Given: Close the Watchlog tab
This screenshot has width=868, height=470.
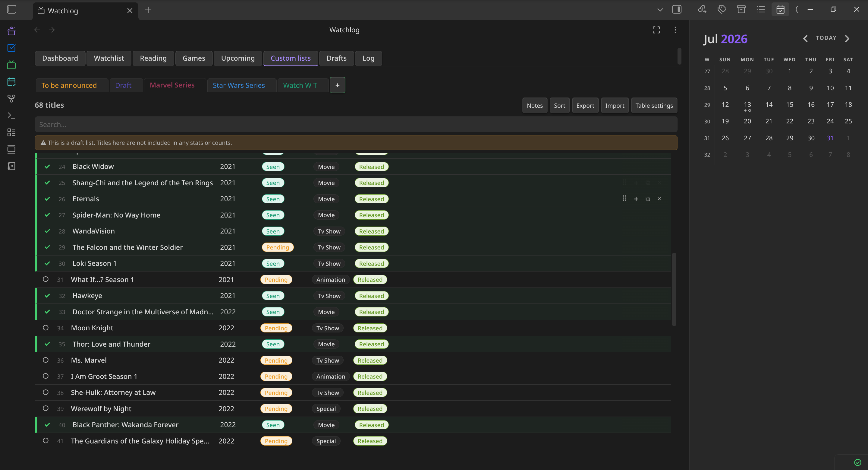Looking at the screenshot, I should coord(130,11).
